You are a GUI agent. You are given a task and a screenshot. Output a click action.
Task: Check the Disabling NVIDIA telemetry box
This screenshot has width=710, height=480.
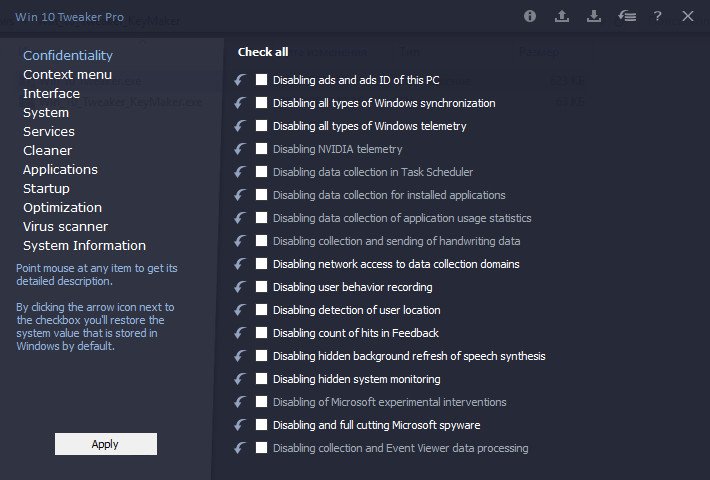click(x=261, y=149)
